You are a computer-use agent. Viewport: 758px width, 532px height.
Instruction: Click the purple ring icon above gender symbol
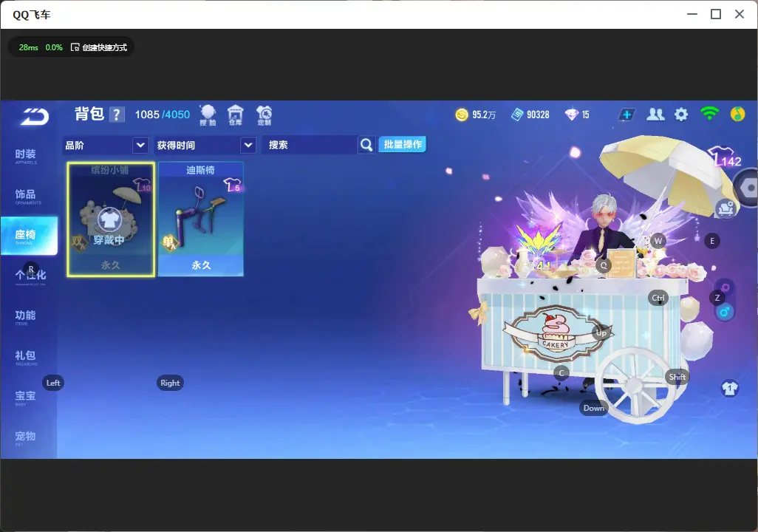725,288
